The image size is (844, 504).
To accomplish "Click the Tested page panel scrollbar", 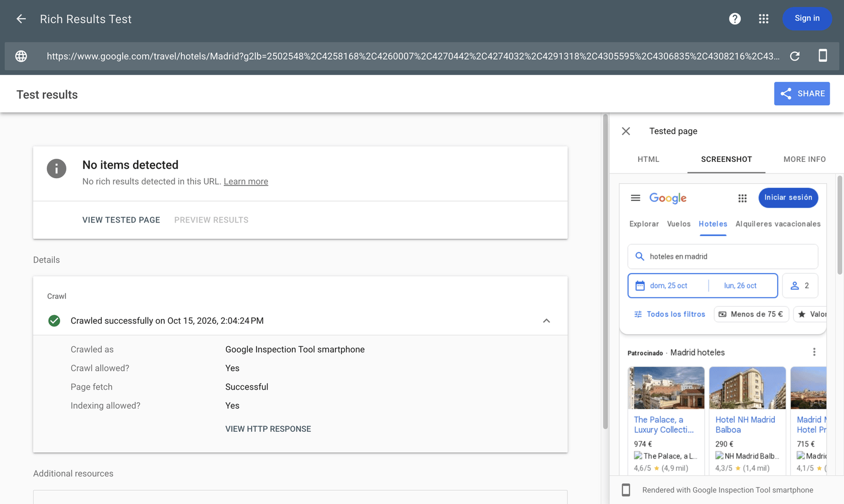I will pos(840,225).
